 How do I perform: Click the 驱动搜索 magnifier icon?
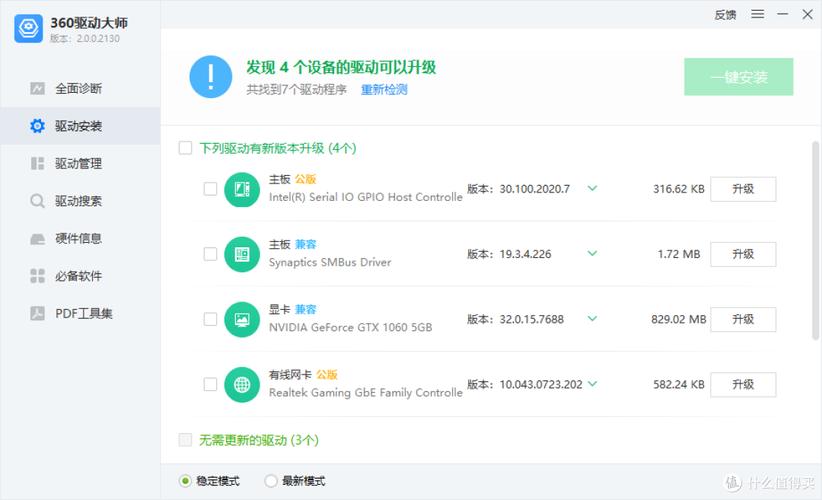click(37, 201)
